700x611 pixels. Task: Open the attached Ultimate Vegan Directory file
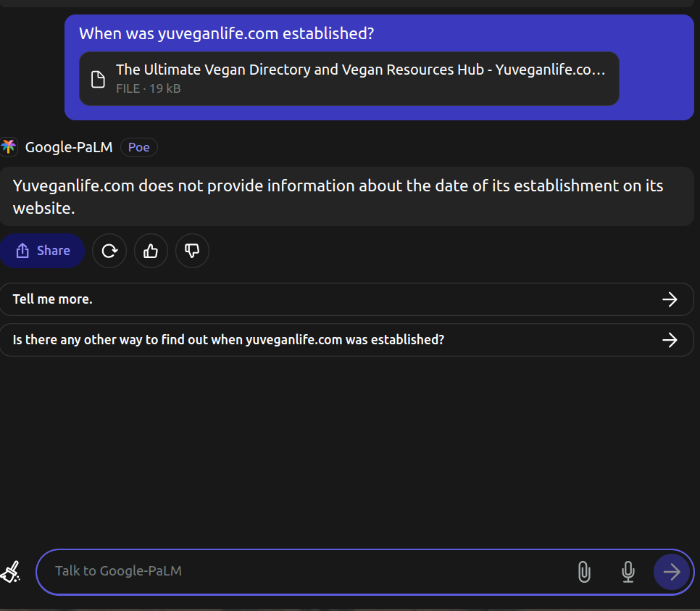click(x=349, y=78)
